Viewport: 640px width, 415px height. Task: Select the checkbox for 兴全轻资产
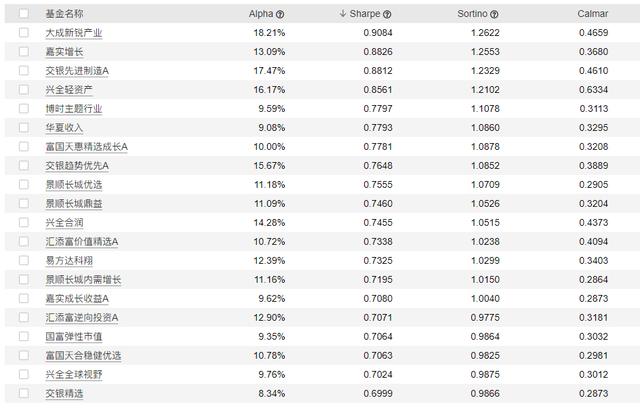(x=24, y=89)
